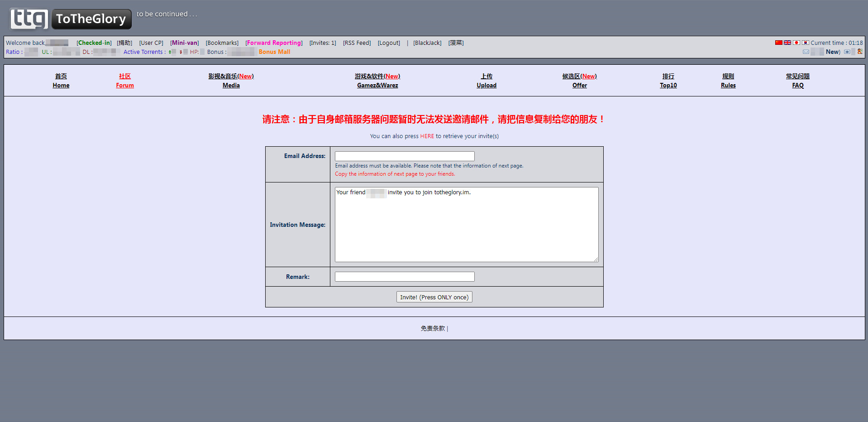
Task: Switch language with the Chinese flag
Action: pos(778,43)
